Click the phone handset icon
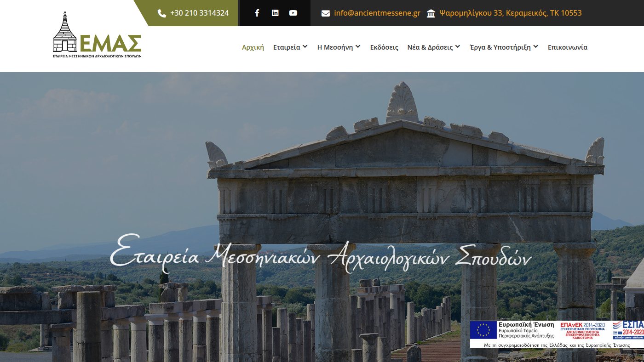Viewport: 644px width, 362px height. click(161, 13)
